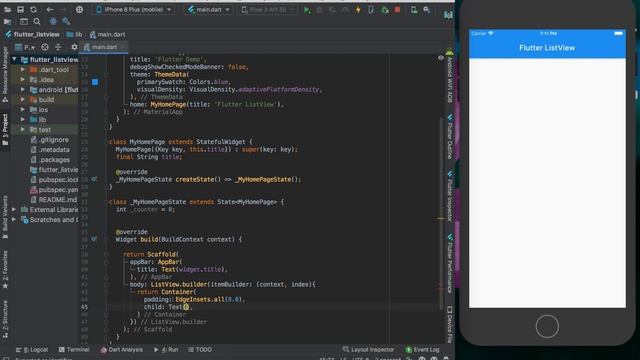The width and height of the screenshot is (640, 360).
Task: Expand the android folder
Action: [x=22, y=90]
